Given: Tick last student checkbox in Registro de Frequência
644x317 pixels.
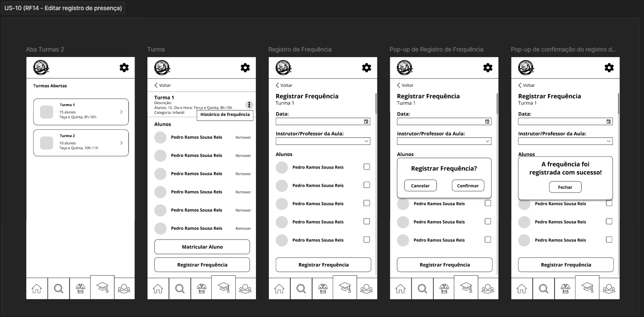Looking at the screenshot, I should pos(367,239).
